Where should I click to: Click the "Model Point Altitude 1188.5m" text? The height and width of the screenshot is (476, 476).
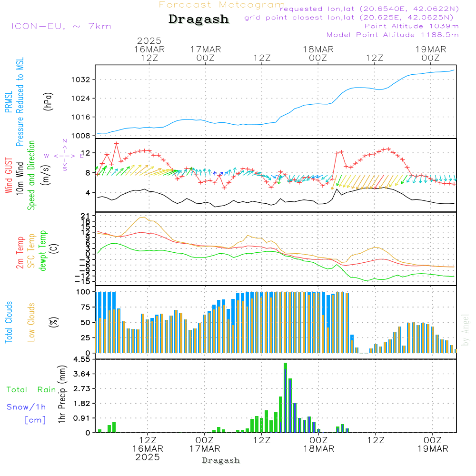(x=393, y=35)
